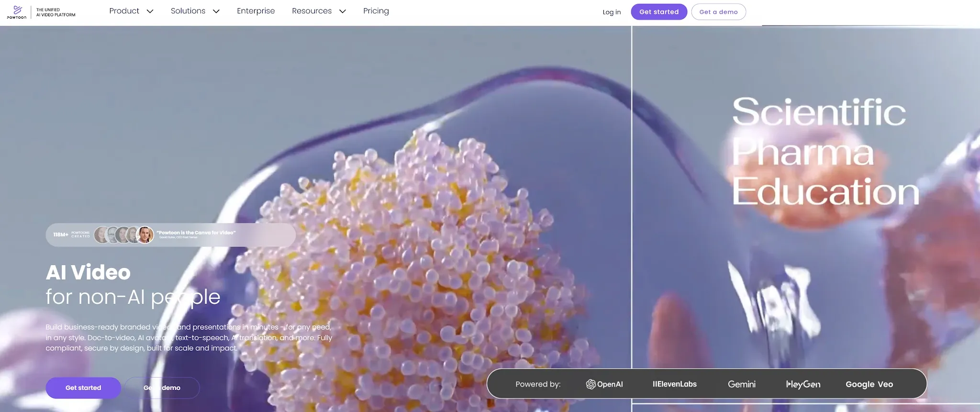
Task: Expand the Solutions dropdown menu
Action: 195,11
